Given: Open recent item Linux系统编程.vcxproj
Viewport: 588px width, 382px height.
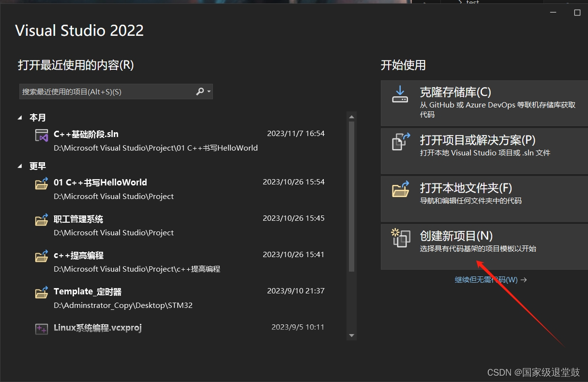Looking at the screenshot, I should (180, 329).
